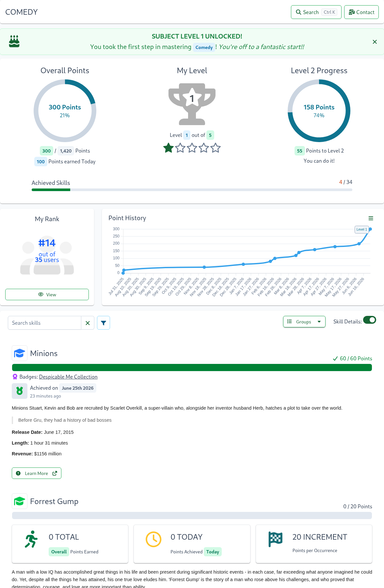Click the '4 / 34' achieved skills count
This screenshot has height=588, width=384.
coord(346,182)
